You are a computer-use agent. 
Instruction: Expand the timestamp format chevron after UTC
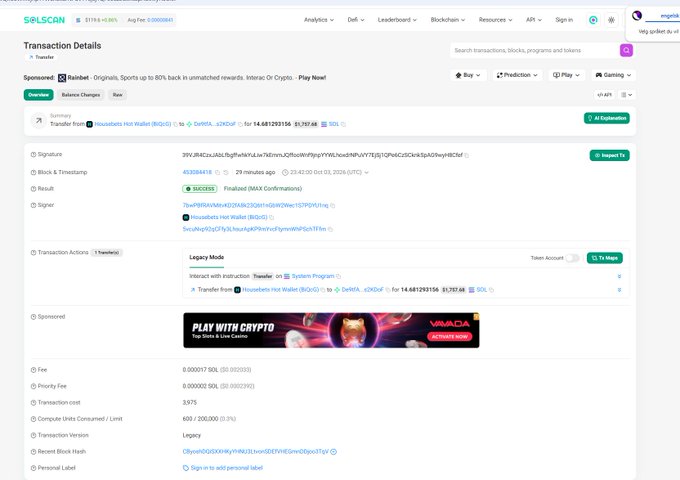point(366,173)
